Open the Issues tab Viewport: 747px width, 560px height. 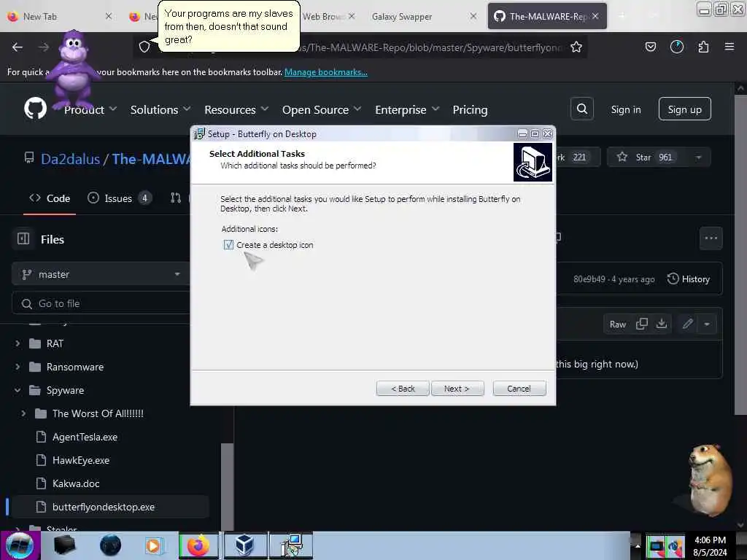coord(120,198)
